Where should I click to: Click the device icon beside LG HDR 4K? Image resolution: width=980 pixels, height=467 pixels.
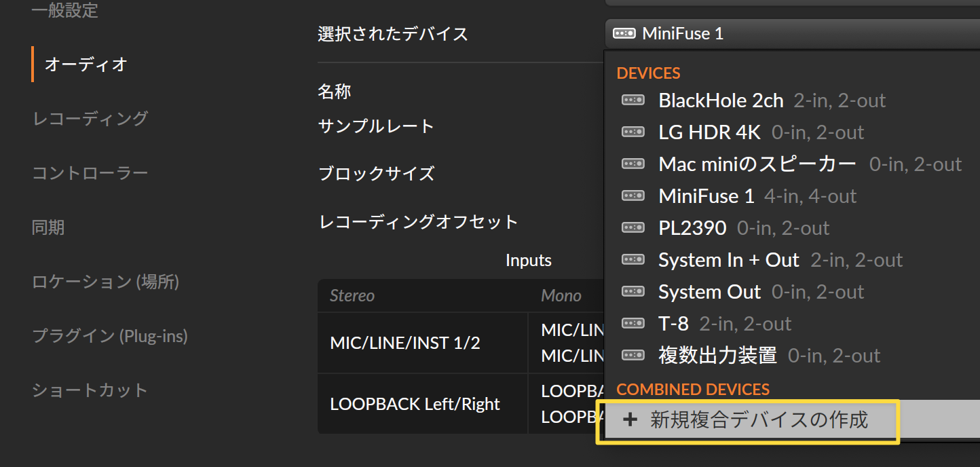click(633, 132)
